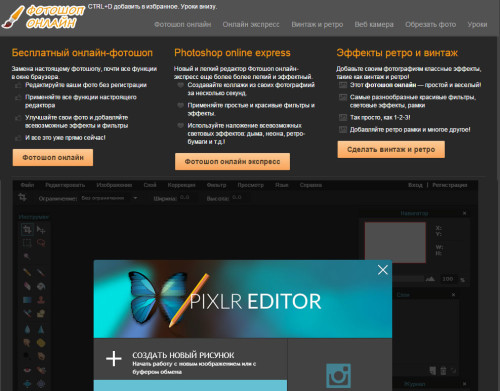
Task: Select the Sharpen triangle tool
Action: [x=41, y=330]
